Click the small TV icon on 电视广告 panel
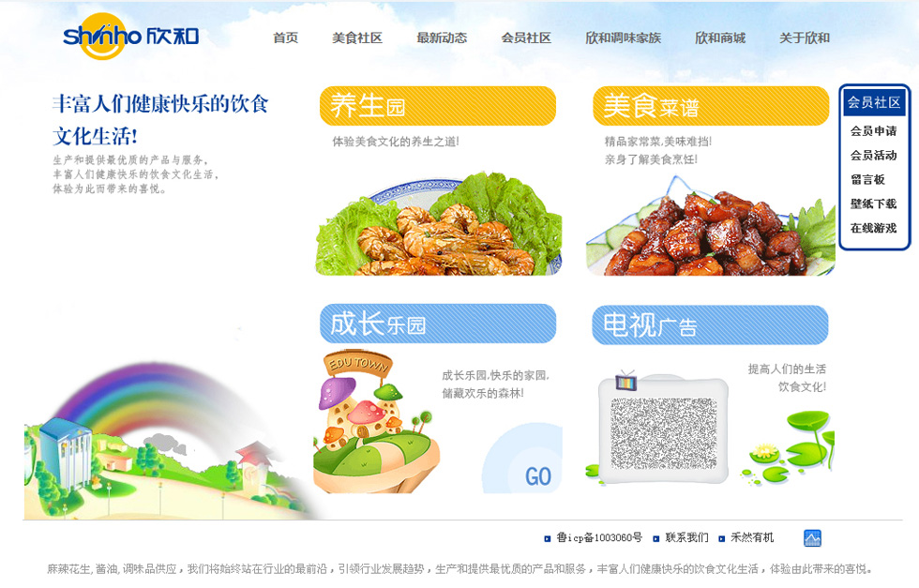This screenshot has height=588, width=919. click(626, 381)
